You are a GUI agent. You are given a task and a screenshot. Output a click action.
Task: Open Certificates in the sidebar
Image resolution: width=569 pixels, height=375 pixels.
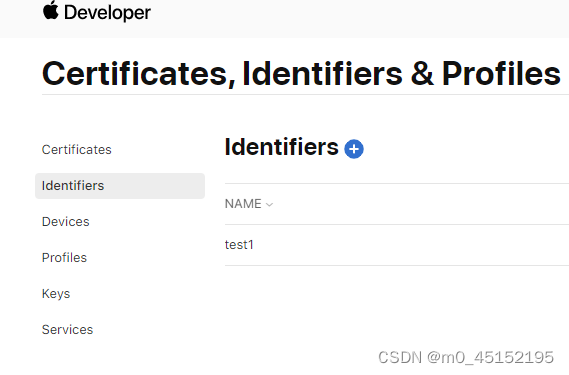tap(77, 150)
